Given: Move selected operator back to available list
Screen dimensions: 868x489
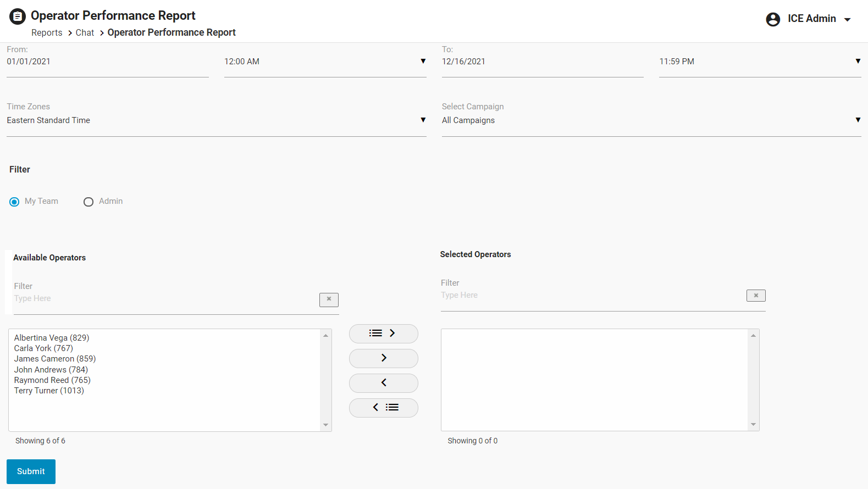Looking at the screenshot, I should (383, 383).
